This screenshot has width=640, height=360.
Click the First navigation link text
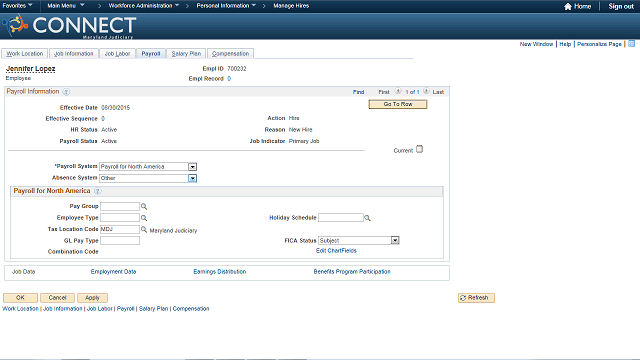tap(384, 92)
